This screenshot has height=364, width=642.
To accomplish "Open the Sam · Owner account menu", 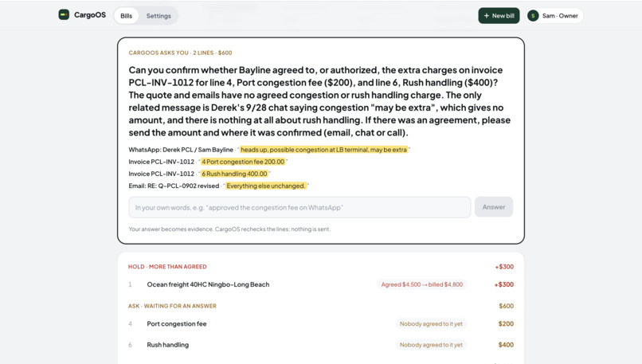I will tap(555, 16).
